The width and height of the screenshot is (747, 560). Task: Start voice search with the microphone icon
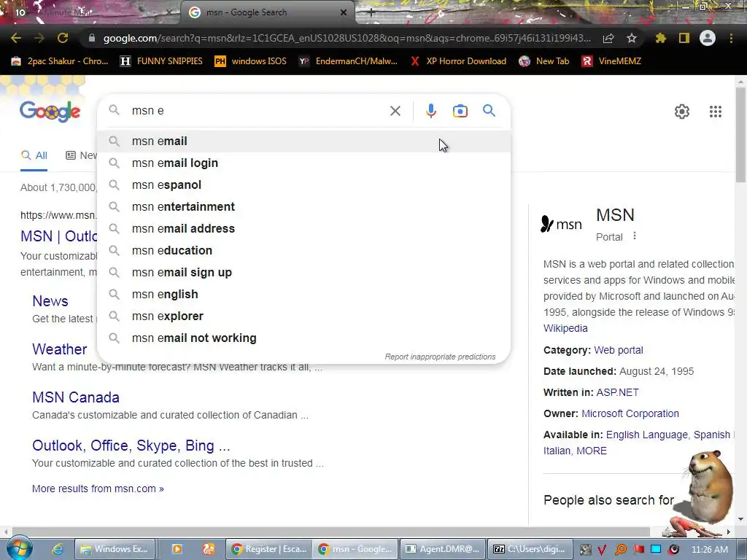click(430, 111)
